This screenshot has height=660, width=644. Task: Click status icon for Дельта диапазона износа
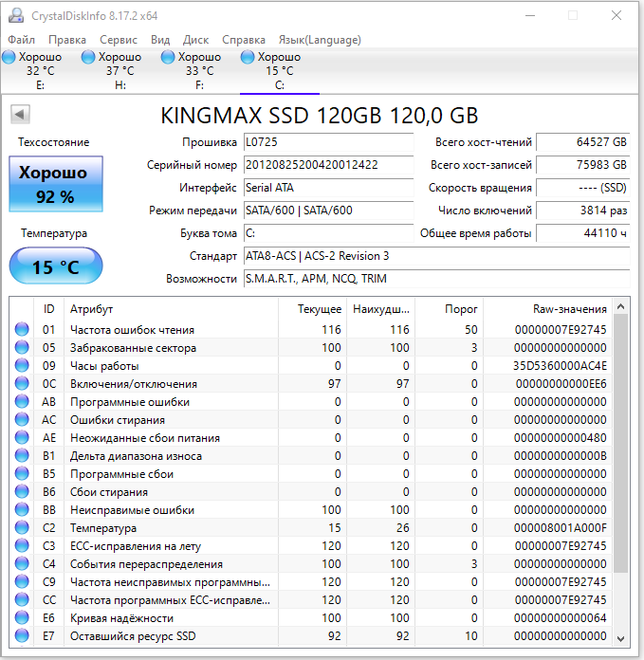click(x=22, y=455)
